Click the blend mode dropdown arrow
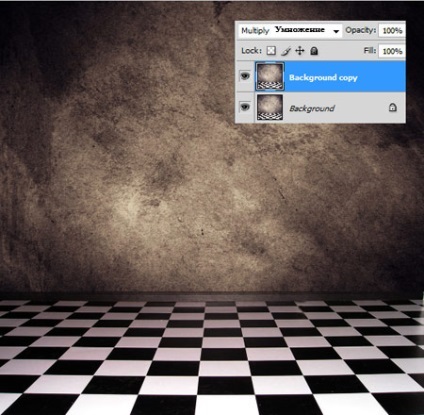424x415 pixels. pyautogui.click(x=336, y=31)
